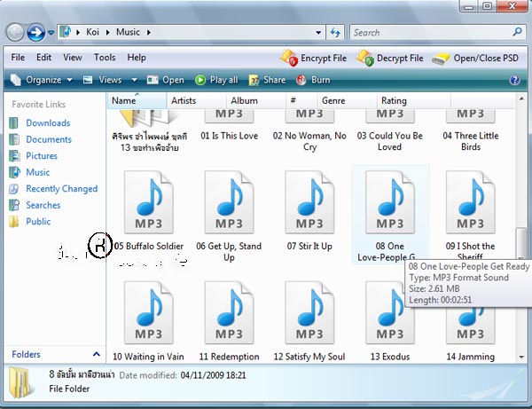Sort by the Artists column header
Viewport: 532px width, 409px height.
197,101
